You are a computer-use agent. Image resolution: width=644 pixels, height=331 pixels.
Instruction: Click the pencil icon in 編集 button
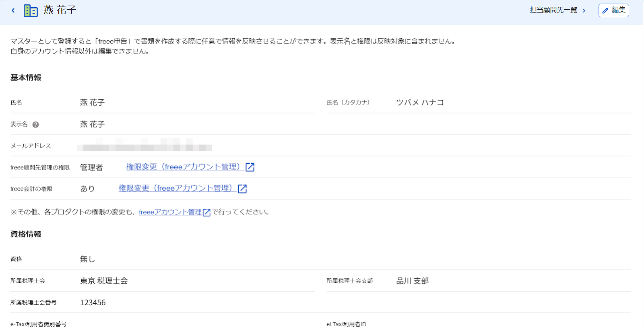[x=605, y=10]
